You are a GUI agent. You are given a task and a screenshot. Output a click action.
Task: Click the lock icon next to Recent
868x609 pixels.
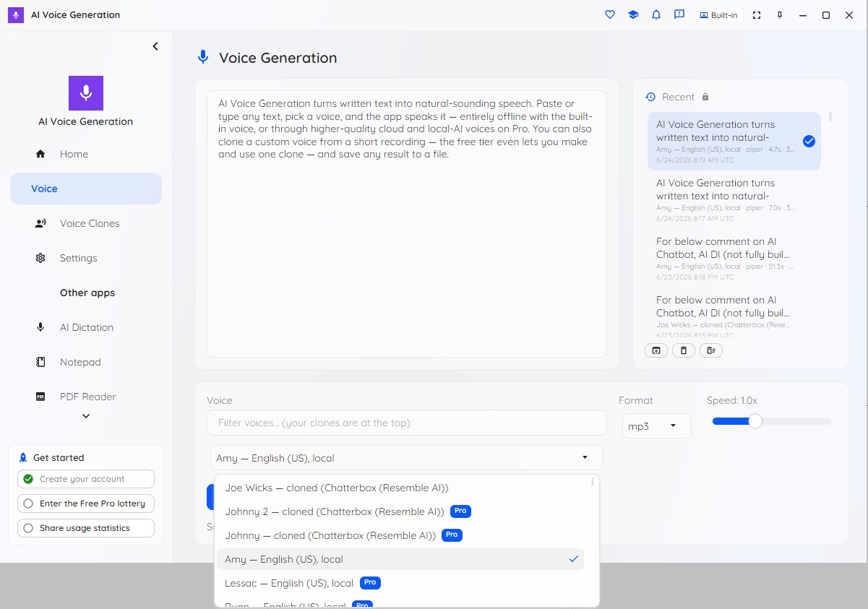(705, 97)
